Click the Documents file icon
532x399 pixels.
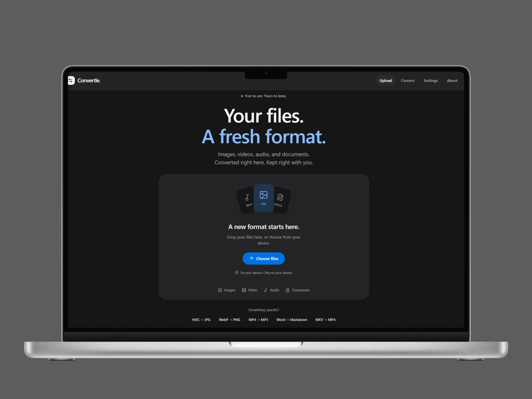pos(288,290)
